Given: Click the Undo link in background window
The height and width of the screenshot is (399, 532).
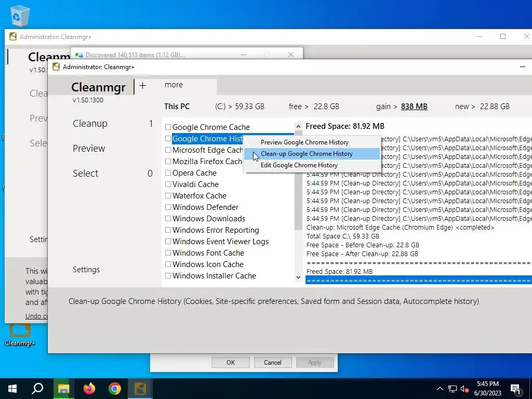Looking at the screenshot, I should click(x=36, y=316).
